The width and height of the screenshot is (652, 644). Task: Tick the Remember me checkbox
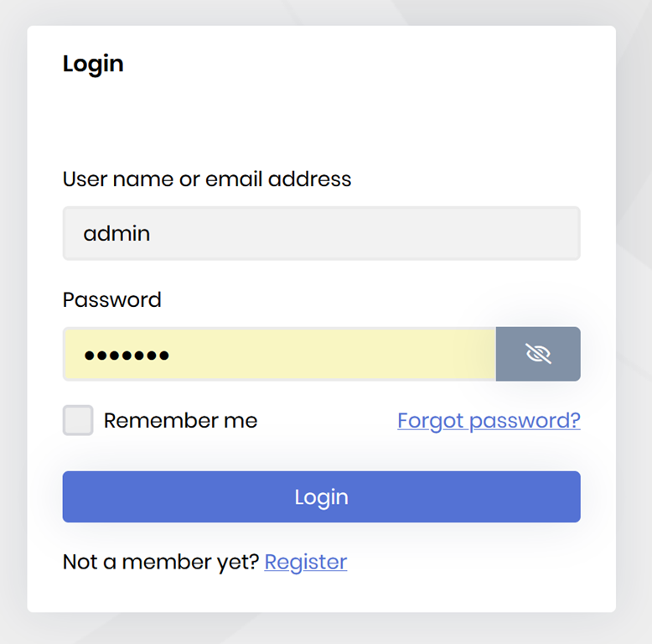tap(78, 420)
